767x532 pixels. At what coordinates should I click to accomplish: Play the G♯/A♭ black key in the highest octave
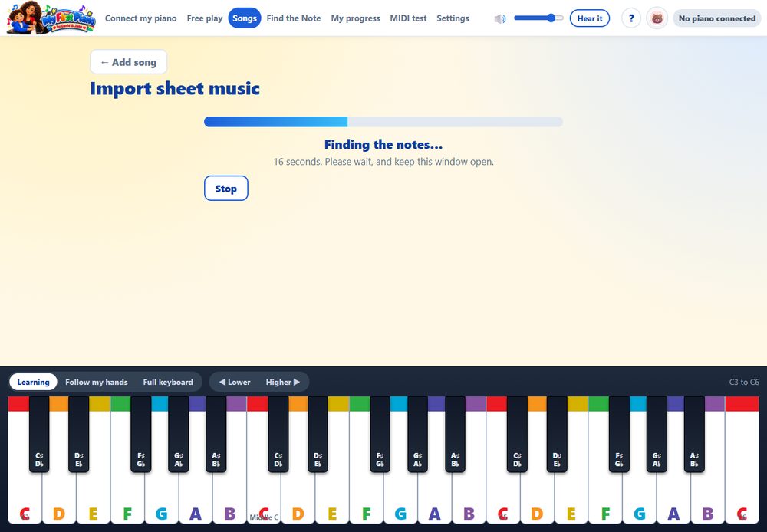pos(657,434)
